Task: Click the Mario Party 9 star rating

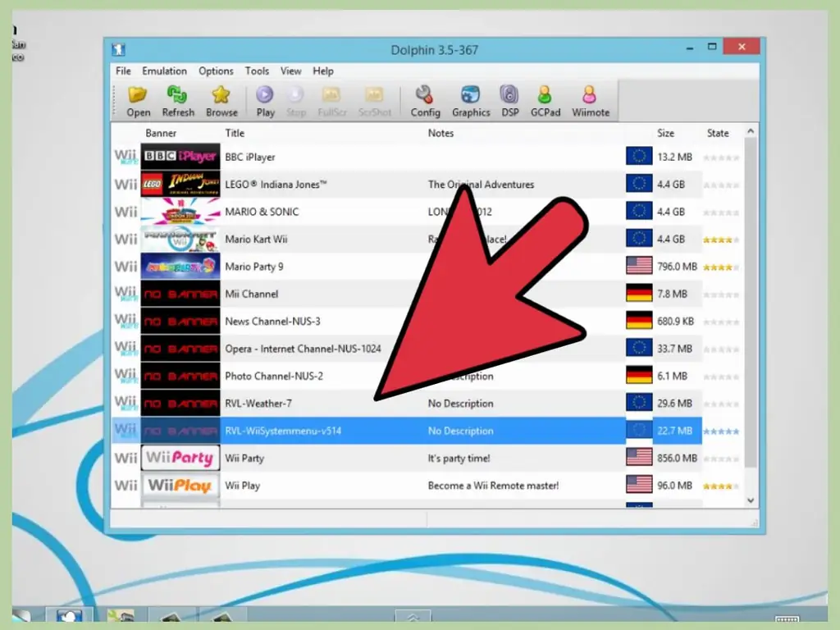Action: 721,267
